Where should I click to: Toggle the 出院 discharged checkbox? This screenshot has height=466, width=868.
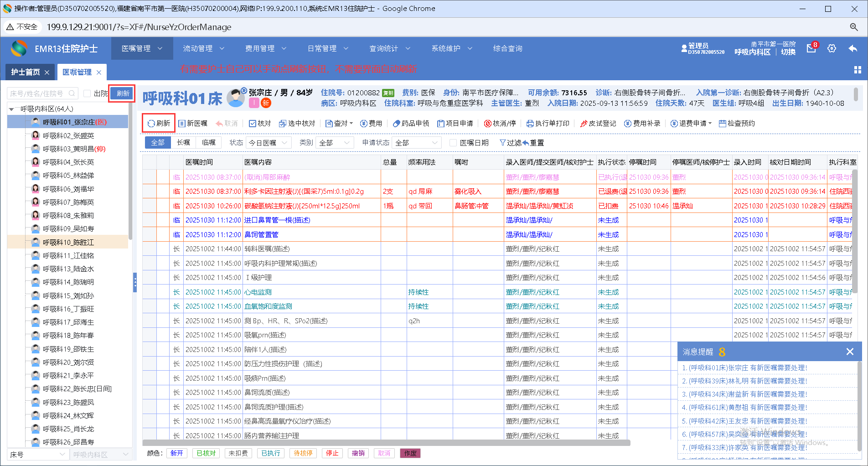point(88,93)
